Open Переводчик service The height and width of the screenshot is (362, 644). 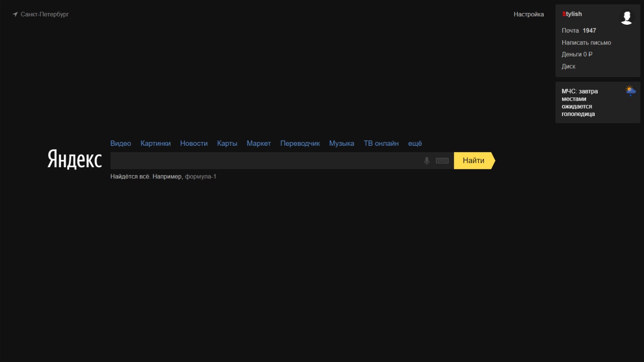300,143
